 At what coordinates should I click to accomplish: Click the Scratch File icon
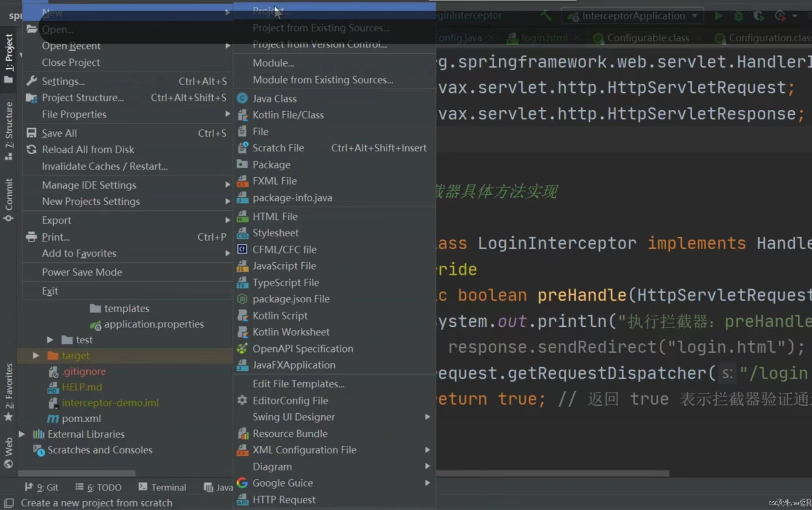click(242, 148)
